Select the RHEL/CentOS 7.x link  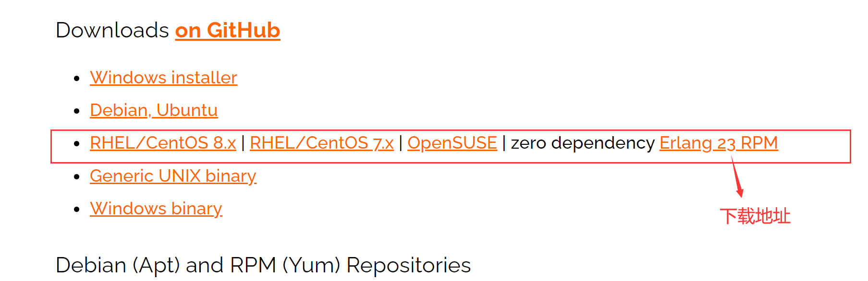click(x=322, y=143)
